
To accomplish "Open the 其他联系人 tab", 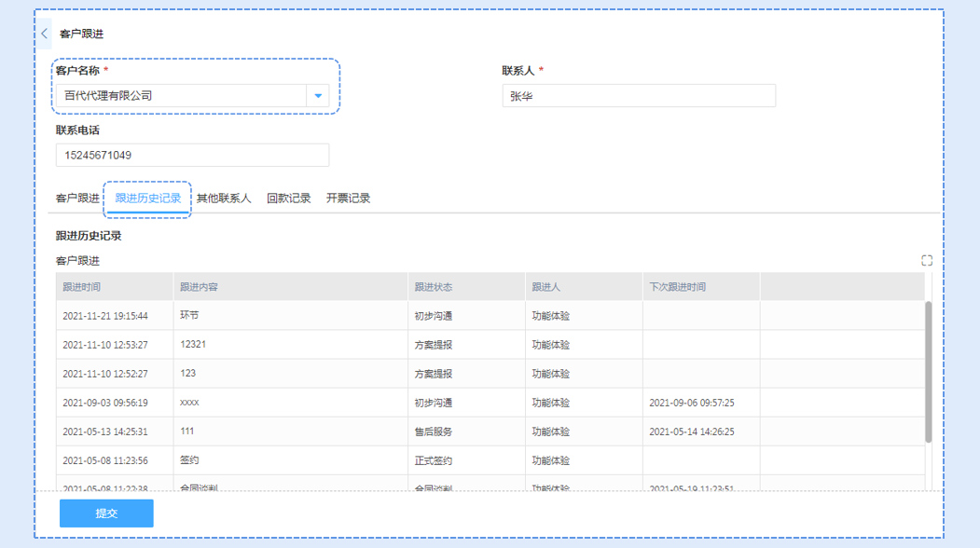I will 224,199.
